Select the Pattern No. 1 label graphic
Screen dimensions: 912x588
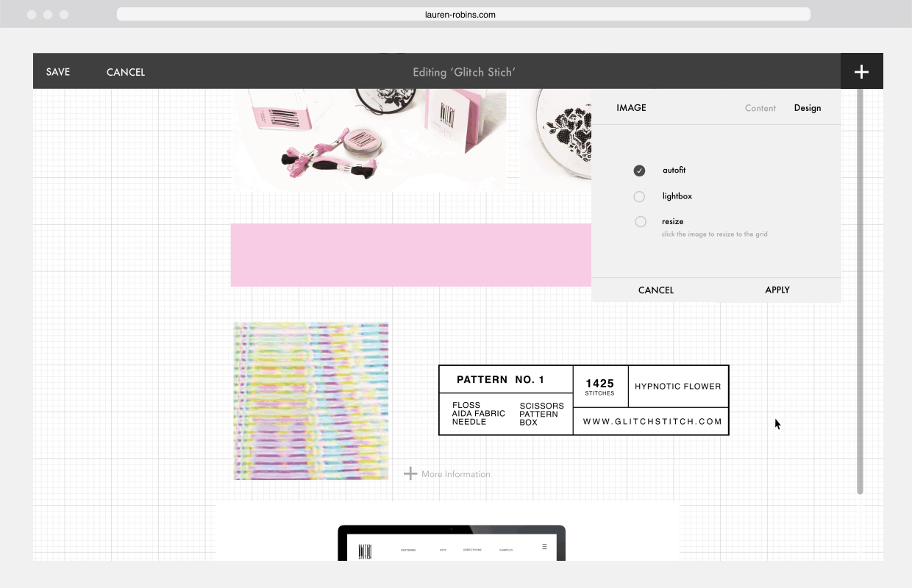pyautogui.click(x=583, y=400)
